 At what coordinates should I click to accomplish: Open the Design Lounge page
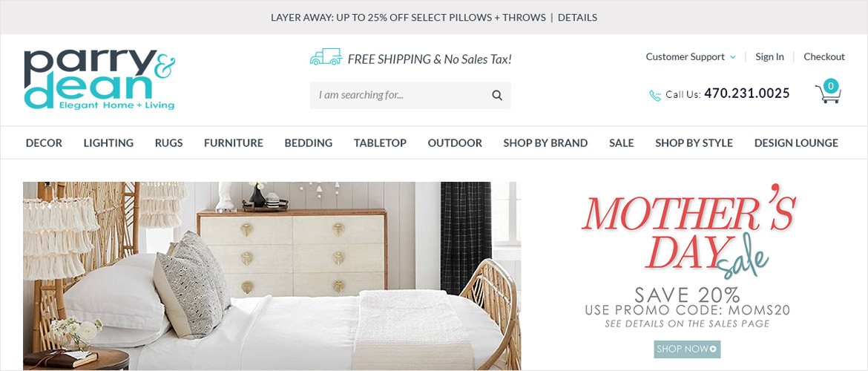coord(796,143)
